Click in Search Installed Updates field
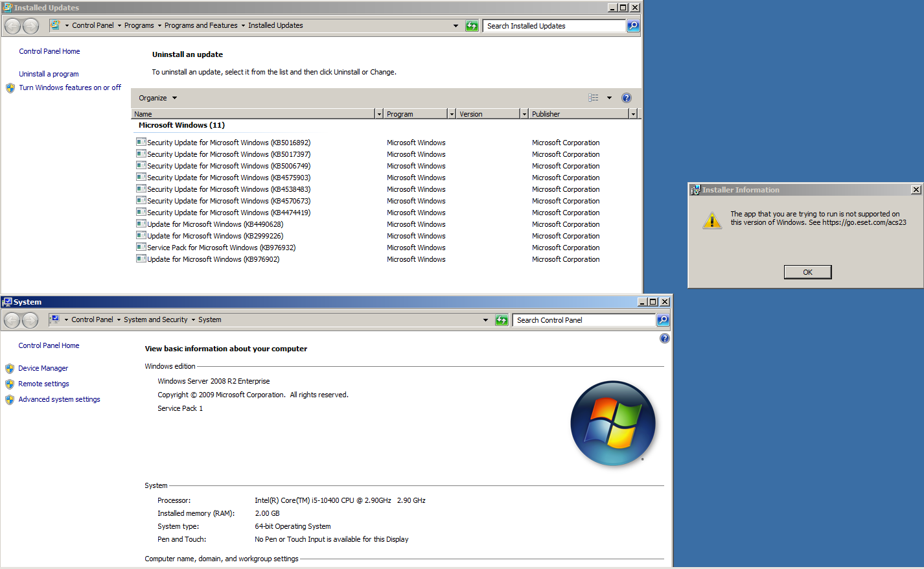 click(x=554, y=26)
